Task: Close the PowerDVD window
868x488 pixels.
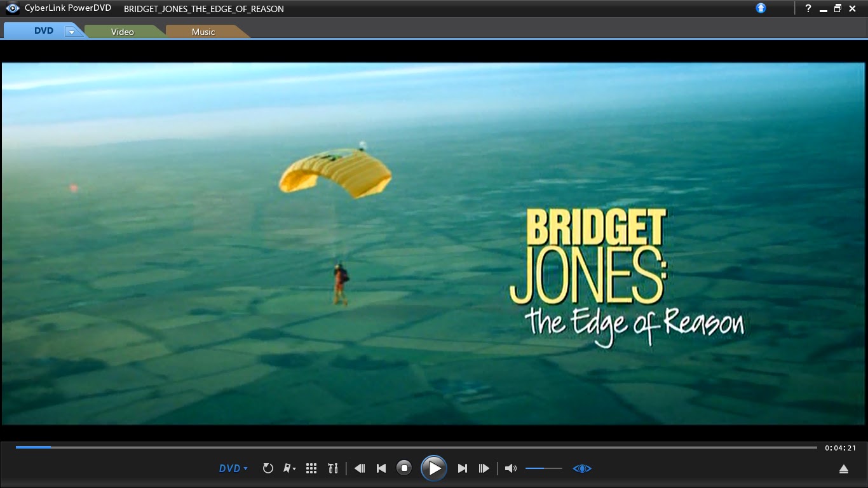Action: pos(853,8)
